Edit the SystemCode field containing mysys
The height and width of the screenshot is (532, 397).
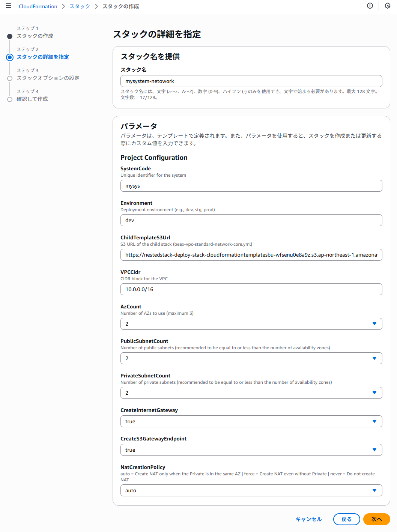click(251, 186)
